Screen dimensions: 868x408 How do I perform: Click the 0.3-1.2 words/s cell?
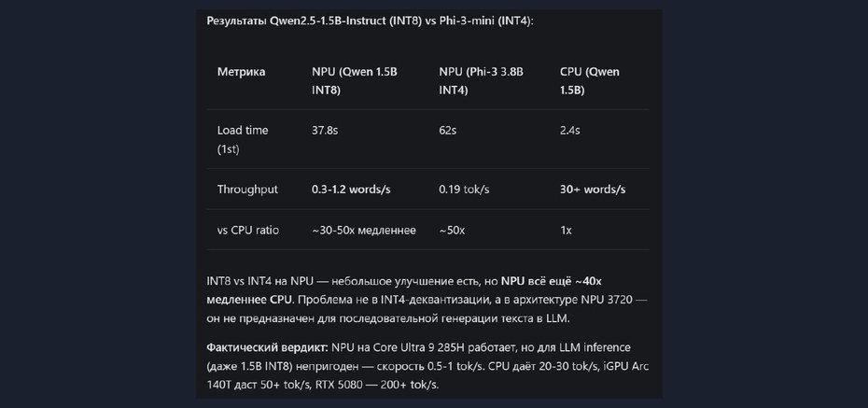(351, 190)
